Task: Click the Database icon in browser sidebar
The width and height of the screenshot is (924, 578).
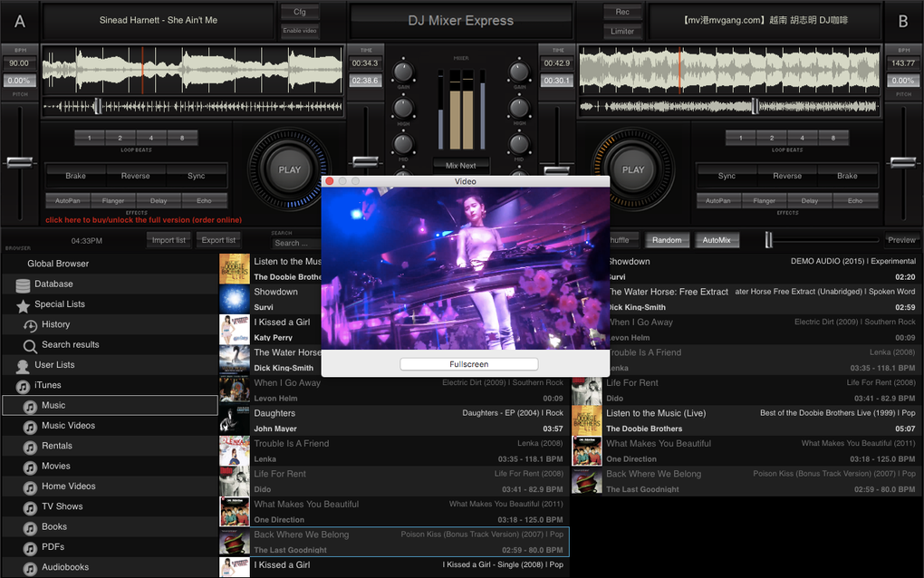Action: coord(23,284)
